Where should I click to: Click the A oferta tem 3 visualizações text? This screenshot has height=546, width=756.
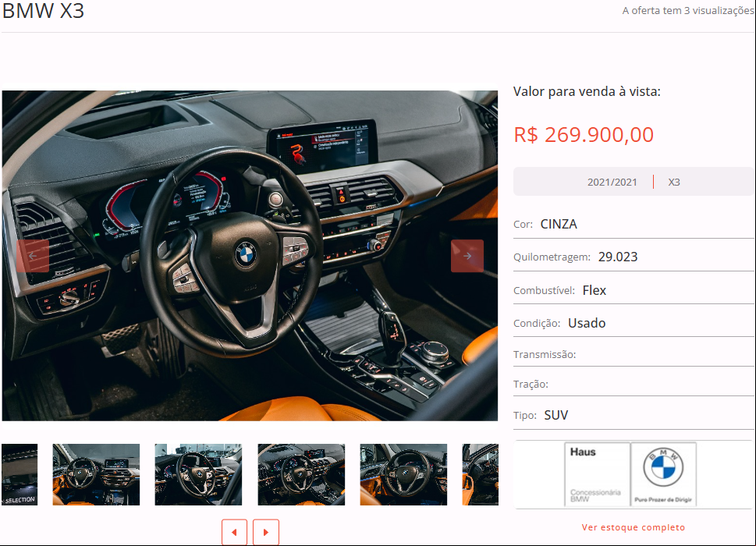688,11
